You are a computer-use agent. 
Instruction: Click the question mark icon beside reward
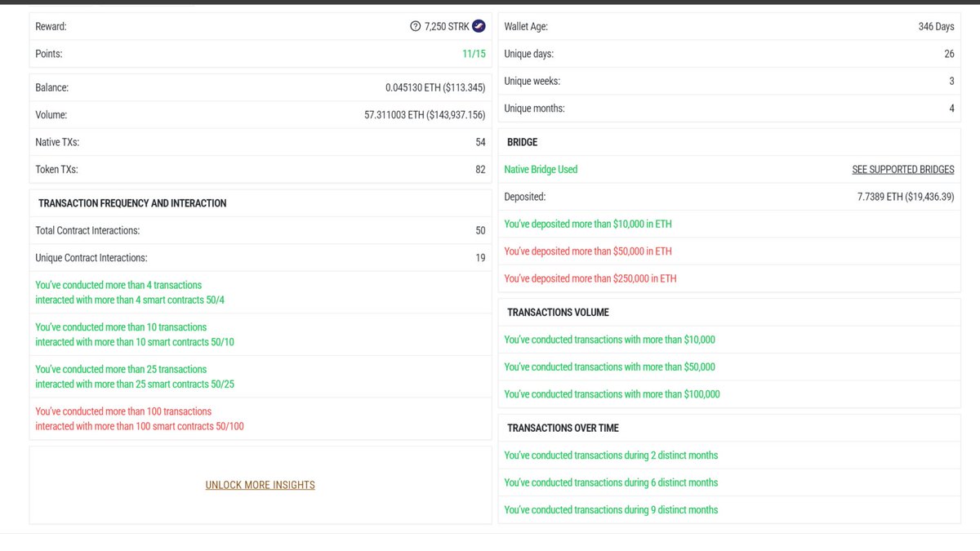click(x=416, y=27)
